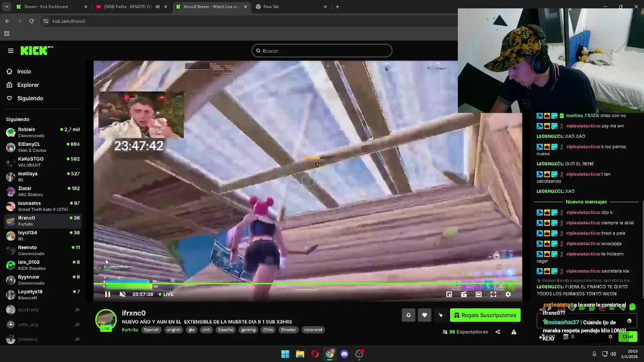Reload the Kick page

click(31, 21)
